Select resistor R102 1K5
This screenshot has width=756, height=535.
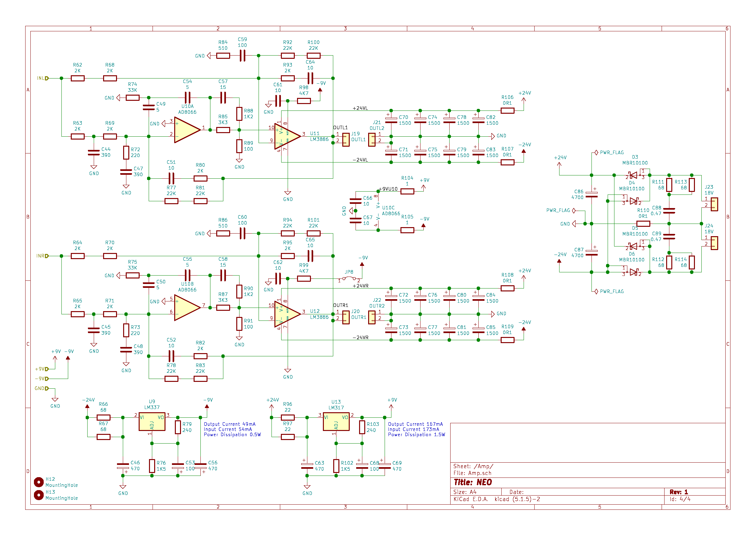336,466
